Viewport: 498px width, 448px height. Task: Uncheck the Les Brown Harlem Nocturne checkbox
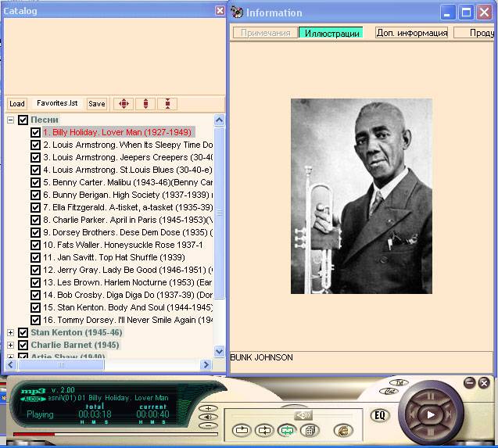(35, 282)
